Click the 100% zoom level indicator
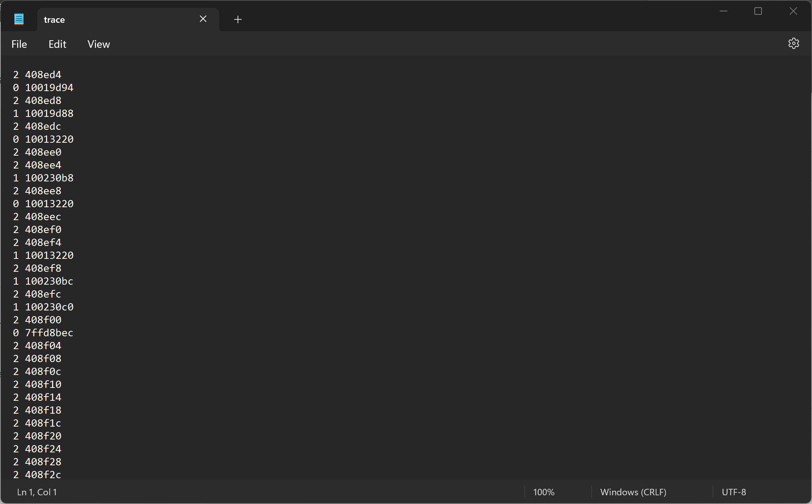The height and width of the screenshot is (504, 812). pos(543,492)
